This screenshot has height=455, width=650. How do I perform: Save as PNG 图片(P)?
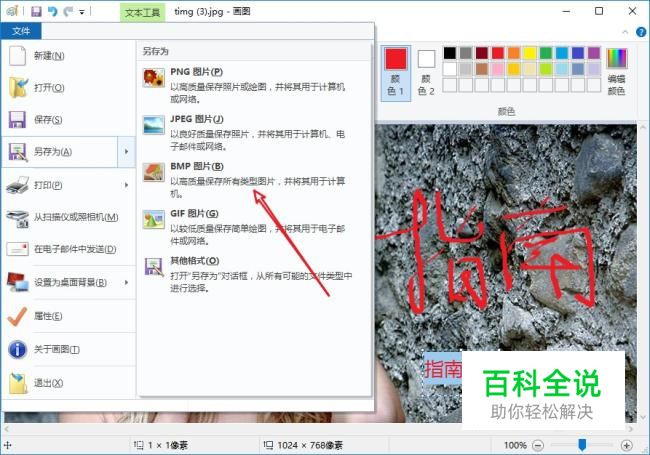(254, 85)
